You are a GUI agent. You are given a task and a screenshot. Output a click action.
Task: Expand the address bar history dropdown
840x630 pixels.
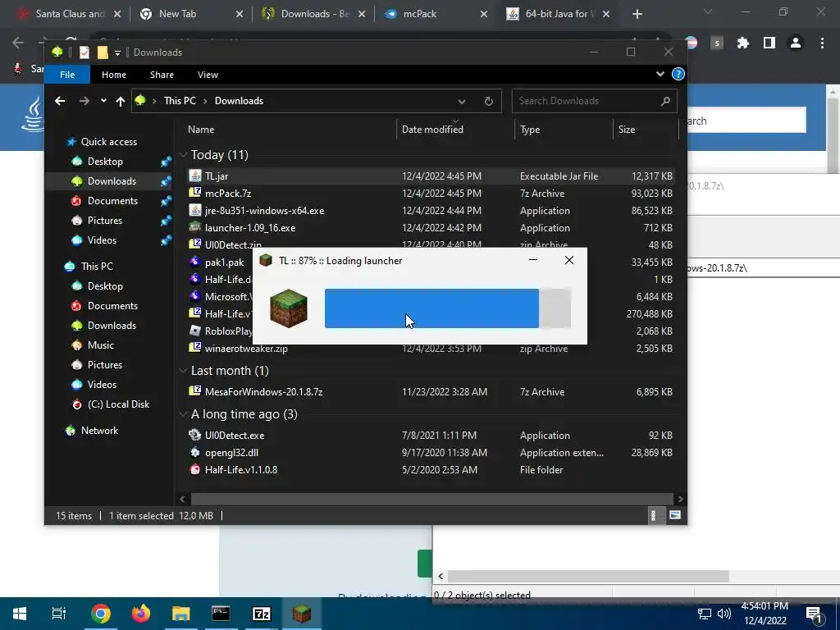click(x=461, y=101)
